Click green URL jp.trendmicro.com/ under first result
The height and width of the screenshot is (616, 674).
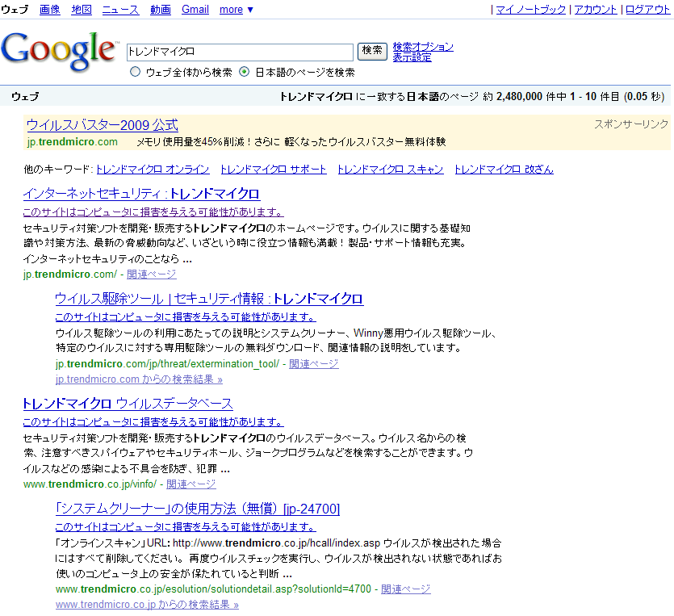[70, 274]
